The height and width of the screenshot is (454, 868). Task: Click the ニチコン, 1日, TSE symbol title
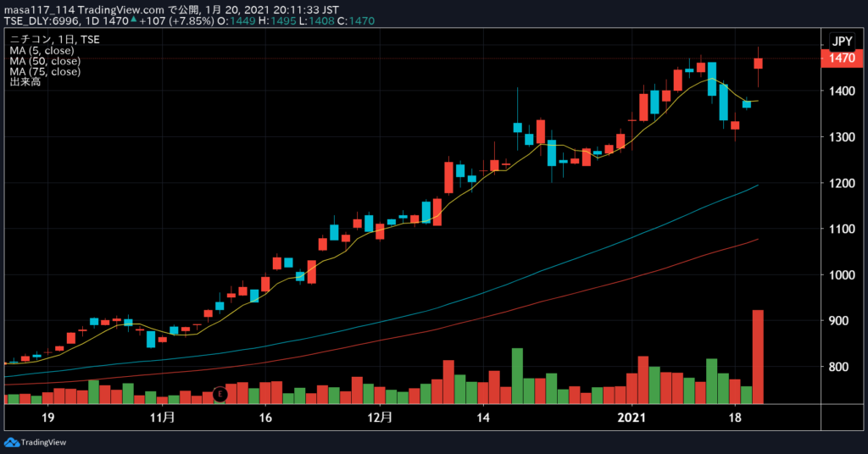54,40
